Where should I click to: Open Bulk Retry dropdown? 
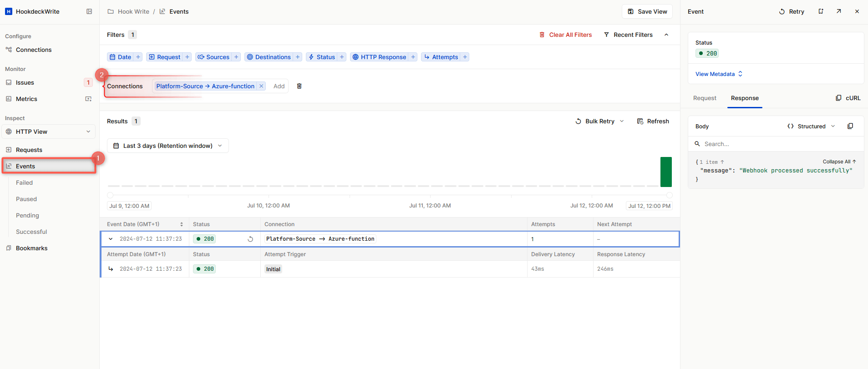pyautogui.click(x=599, y=121)
